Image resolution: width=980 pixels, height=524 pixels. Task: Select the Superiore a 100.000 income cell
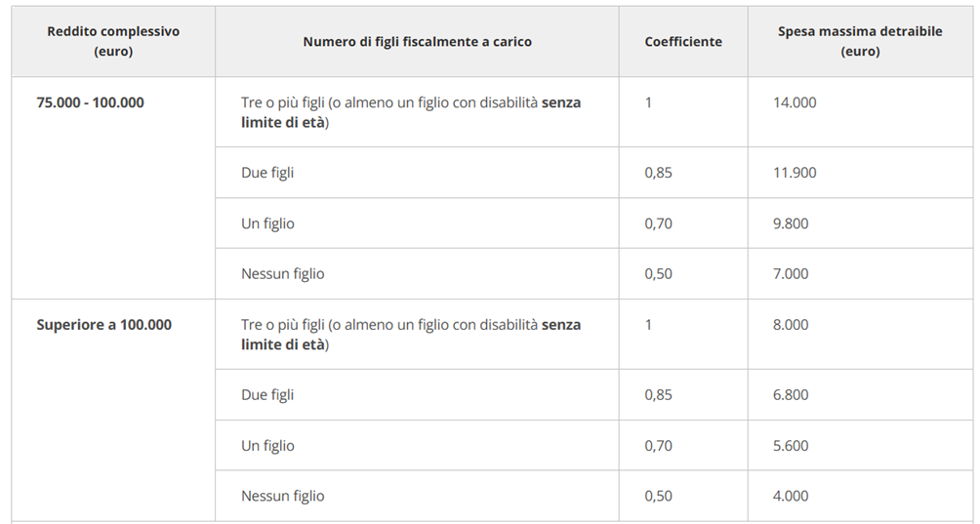[103, 325]
